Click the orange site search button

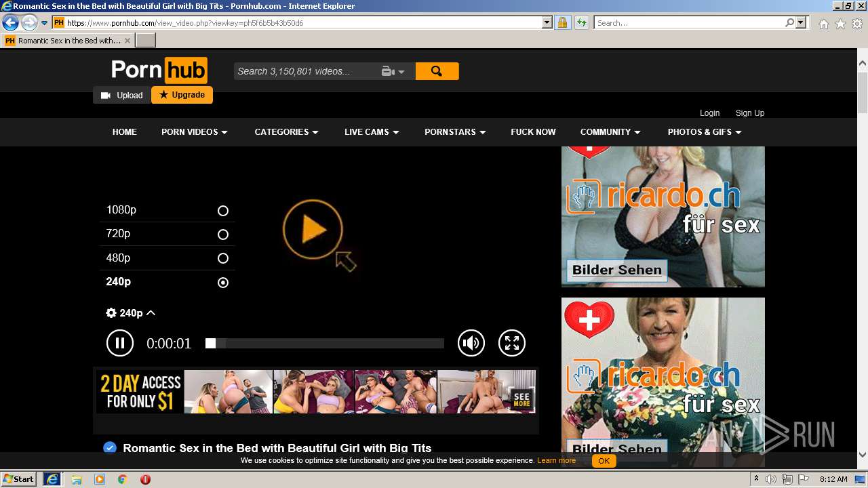pyautogui.click(x=437, y=71)
